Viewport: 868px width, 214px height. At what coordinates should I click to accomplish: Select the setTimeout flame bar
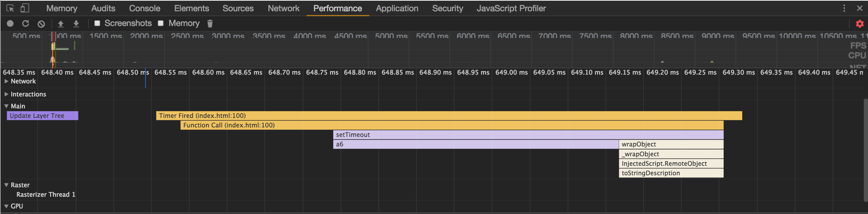[x=528, y=135]
